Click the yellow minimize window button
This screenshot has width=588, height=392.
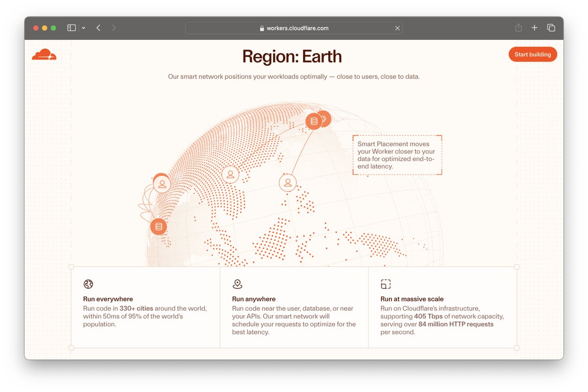[45, 28]
